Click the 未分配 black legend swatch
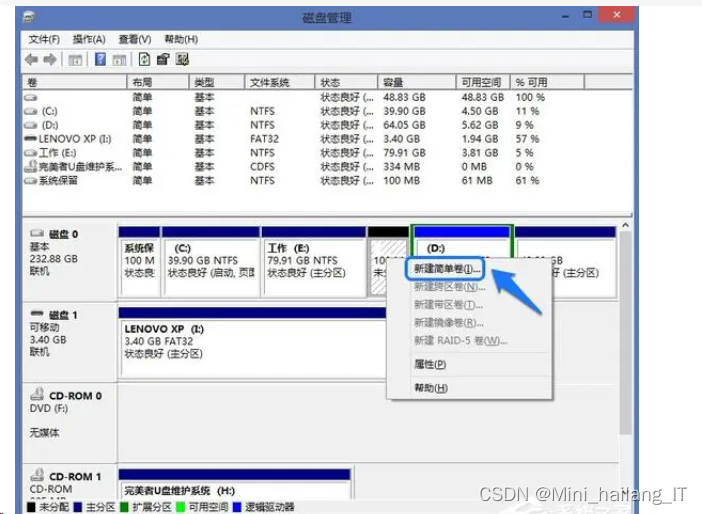The width and height of the screenshot is (702, 514). click(31, 507)
